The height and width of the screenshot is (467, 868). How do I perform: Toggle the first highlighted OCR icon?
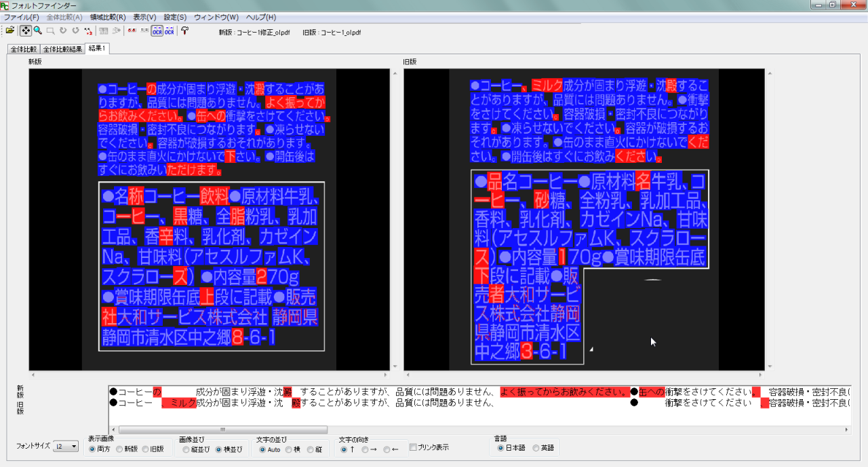tap(157, 31)
